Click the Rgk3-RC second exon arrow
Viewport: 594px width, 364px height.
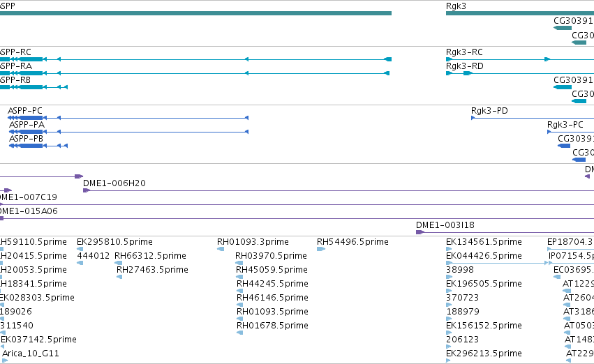click(x=547, y=59)
